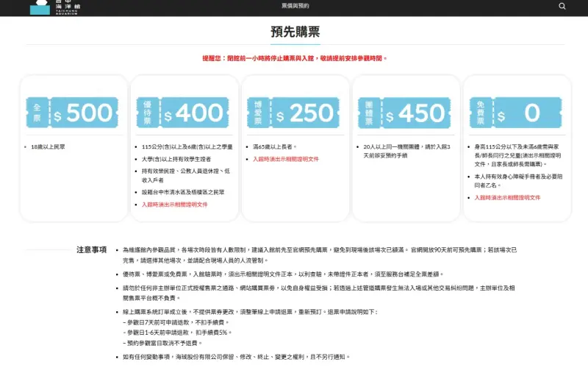Click 參觀日7天前可申請退款 line
Screen dimensions: 588x376
[x=176, y=322]
